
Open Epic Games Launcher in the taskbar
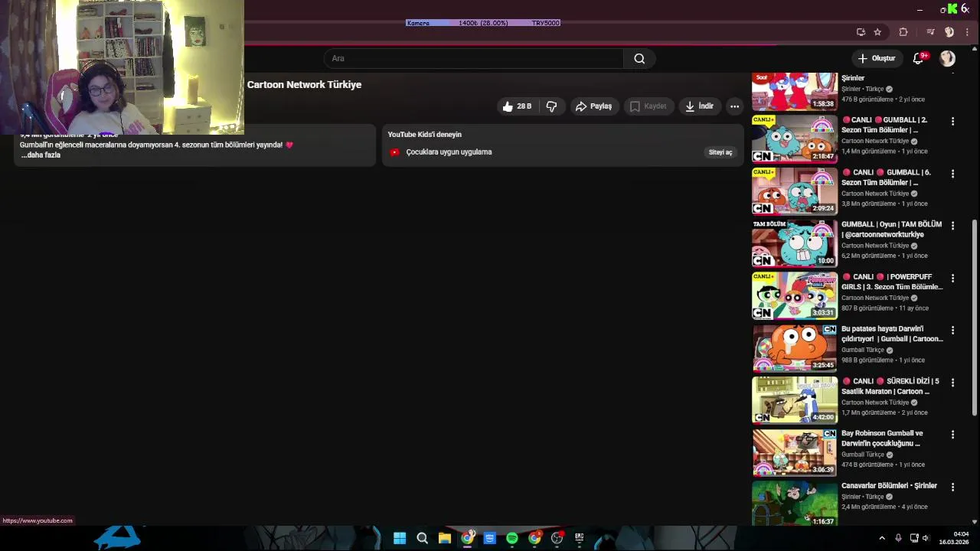[580, 538]
